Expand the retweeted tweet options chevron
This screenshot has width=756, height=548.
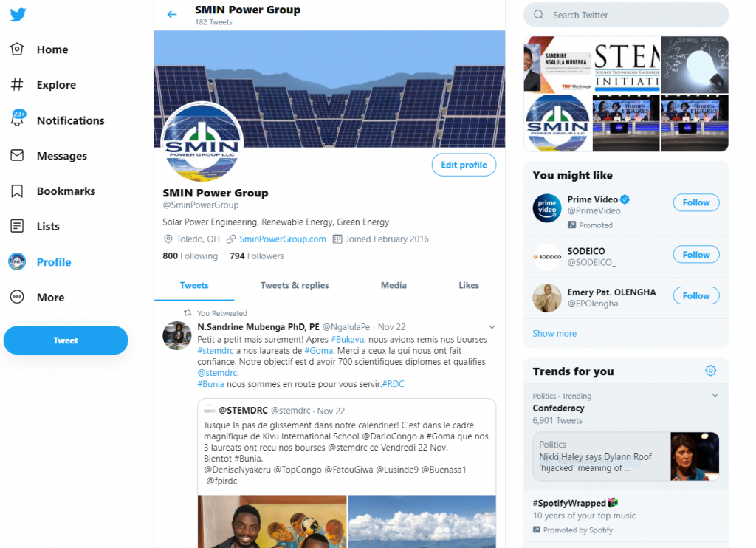click(492, 327)
